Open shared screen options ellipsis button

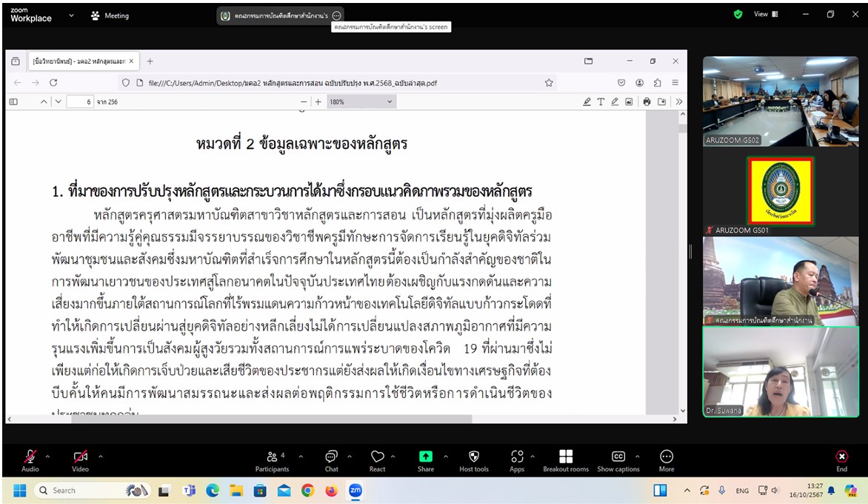point(336,16)
